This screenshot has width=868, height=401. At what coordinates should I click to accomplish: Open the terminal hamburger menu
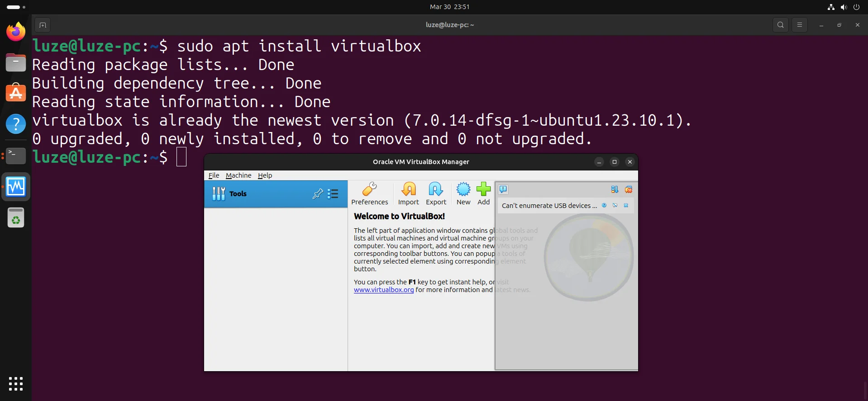click(x=800, y=25)
